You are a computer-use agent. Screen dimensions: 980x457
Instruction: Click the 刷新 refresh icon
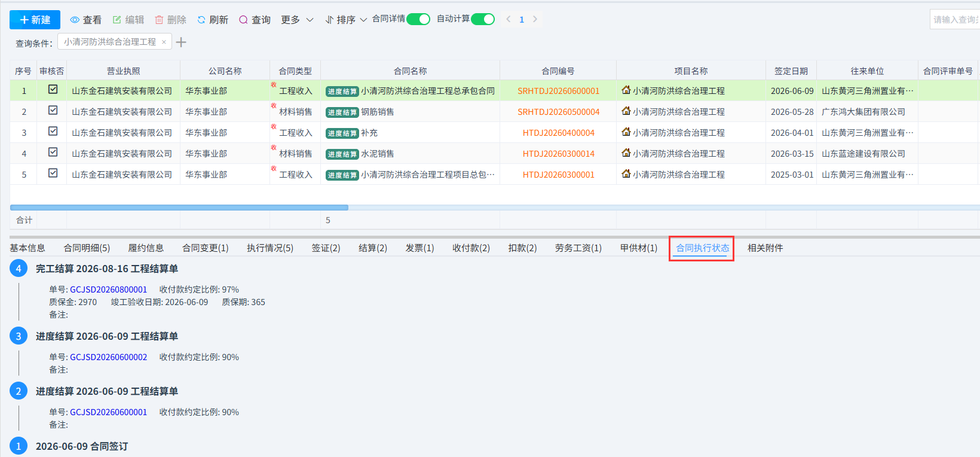pos(201,20)
